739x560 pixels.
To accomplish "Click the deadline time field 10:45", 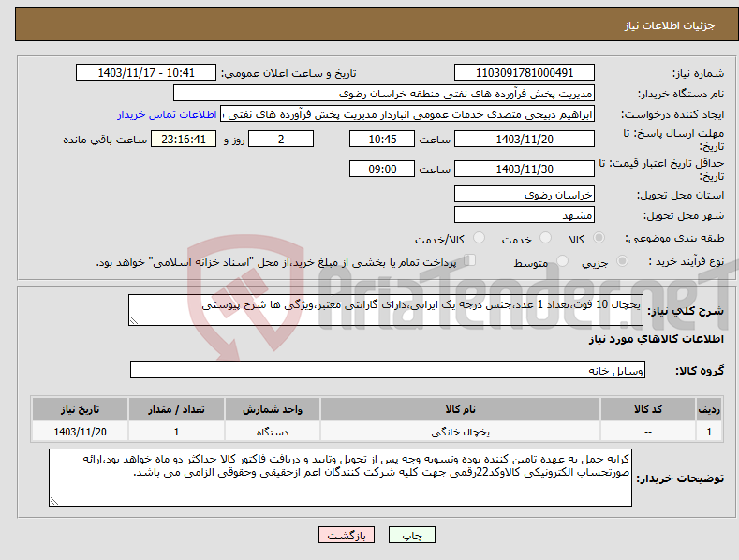I will (x=382, y=139).
